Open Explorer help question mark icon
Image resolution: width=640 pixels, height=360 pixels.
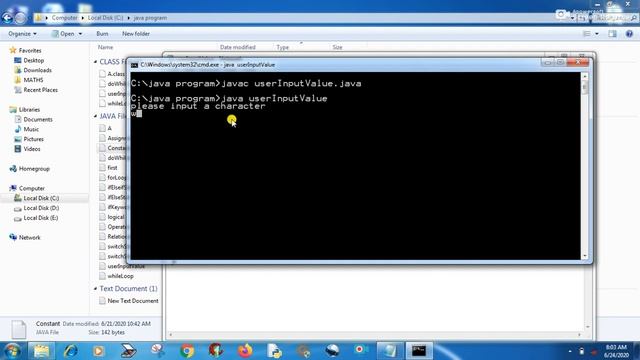click(x=629, y=34)
